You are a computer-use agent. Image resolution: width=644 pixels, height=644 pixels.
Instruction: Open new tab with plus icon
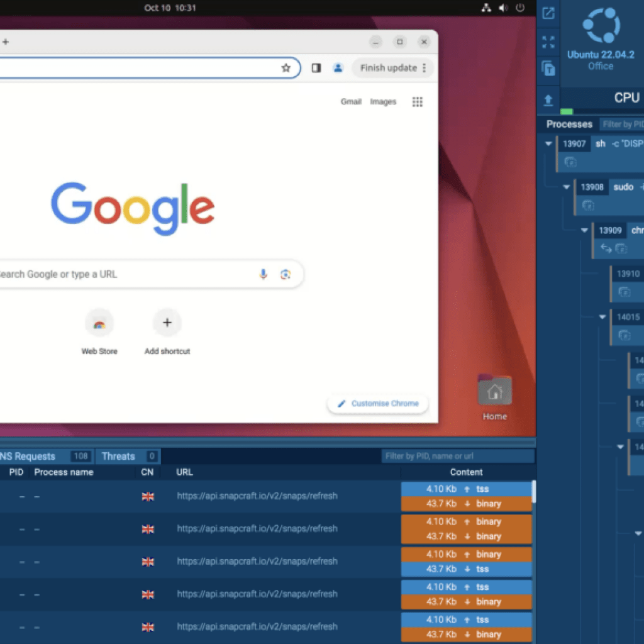click(x=5, y=42)
